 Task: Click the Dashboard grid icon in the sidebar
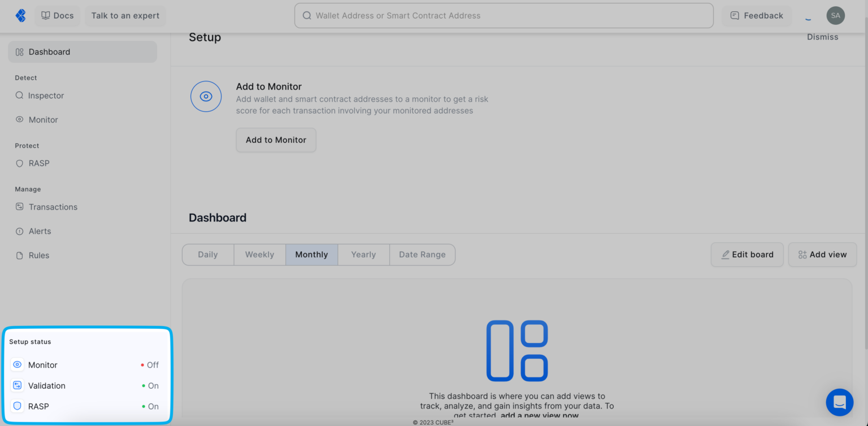pos(18,51)
